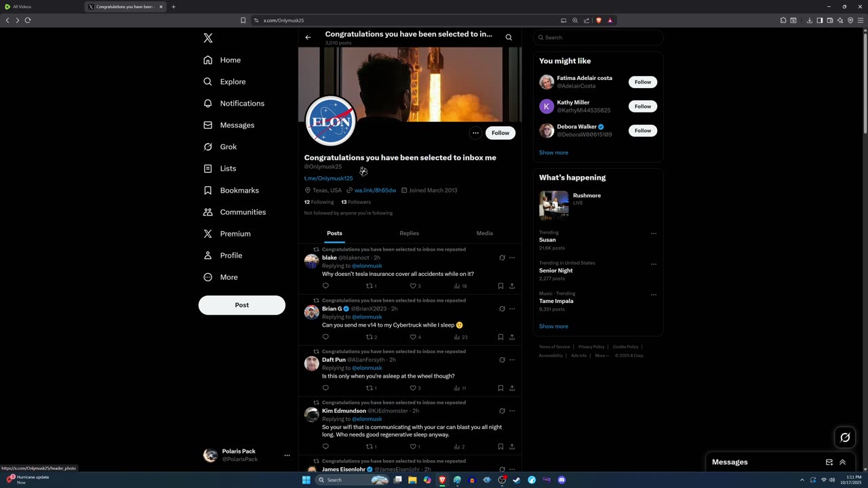Open more options on Kim Edmundson's post

pos(512,411)
